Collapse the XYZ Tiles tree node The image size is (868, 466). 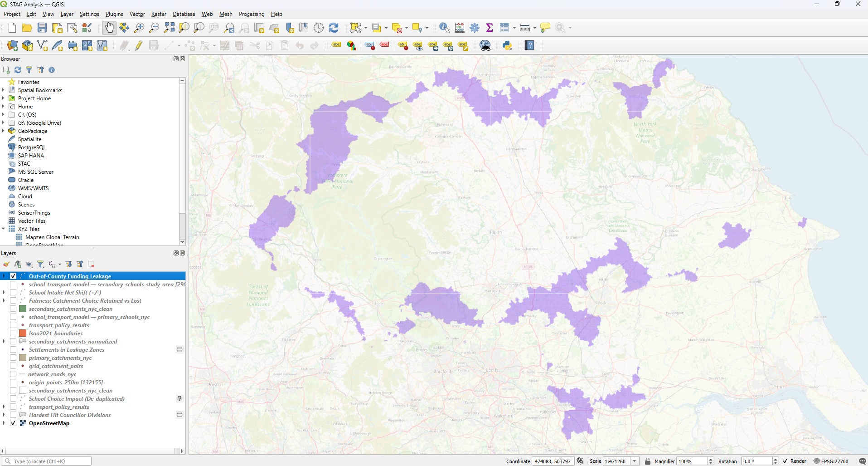coord(3,229)
